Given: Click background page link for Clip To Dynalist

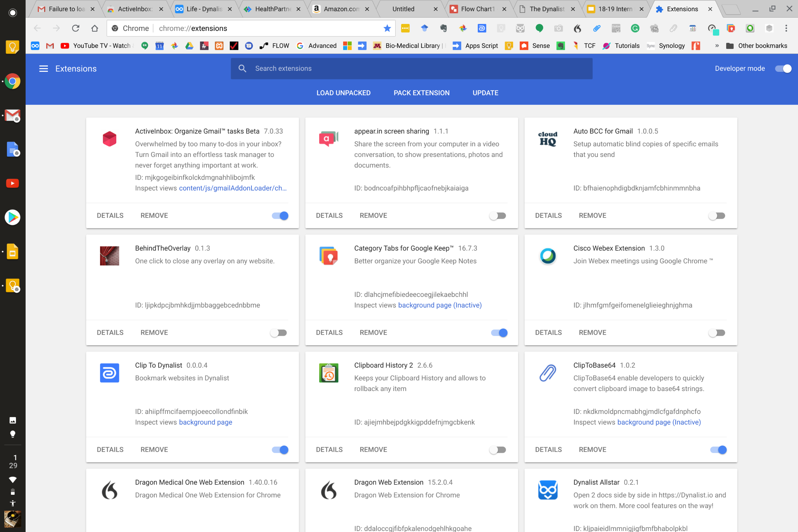Looking at the screenshot, I should 205,422.
